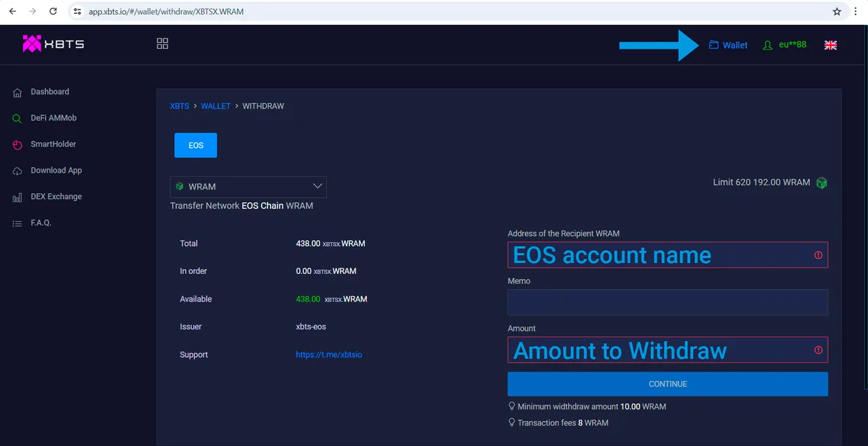868x446 pixels.
Task: Click the Limit 620 192.00 WRAM text
Action: (762, 182)
